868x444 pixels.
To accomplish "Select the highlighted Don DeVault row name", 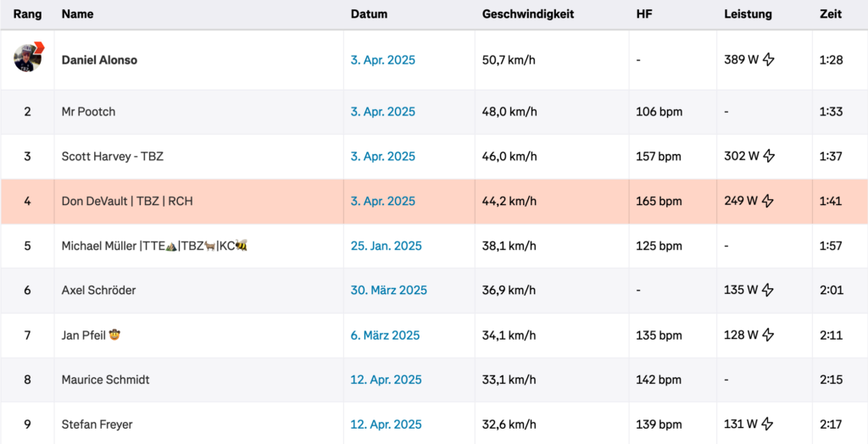I will click(x=132, y=201).
